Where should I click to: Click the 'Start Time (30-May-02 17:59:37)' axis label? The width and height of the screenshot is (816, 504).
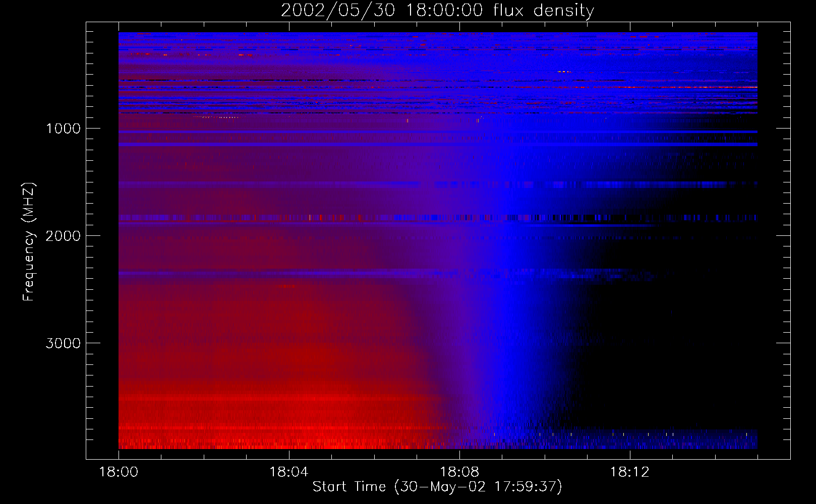(x=437, y=487)
